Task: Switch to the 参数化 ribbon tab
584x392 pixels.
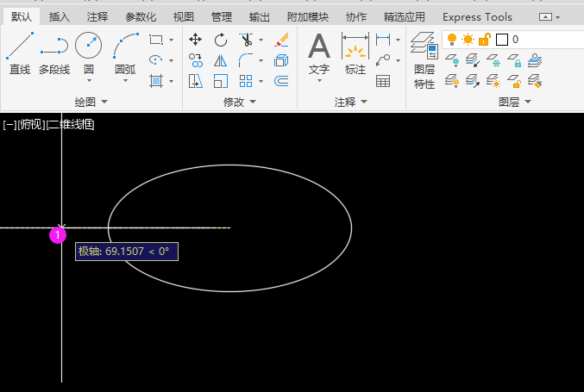Action: click(x=141, y=17)
